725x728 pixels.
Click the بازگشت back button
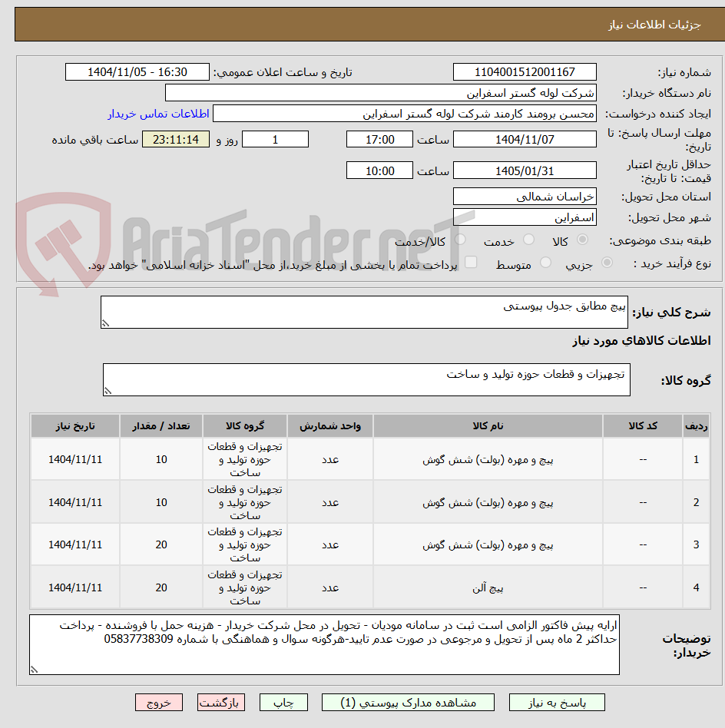tap(221, 703)
